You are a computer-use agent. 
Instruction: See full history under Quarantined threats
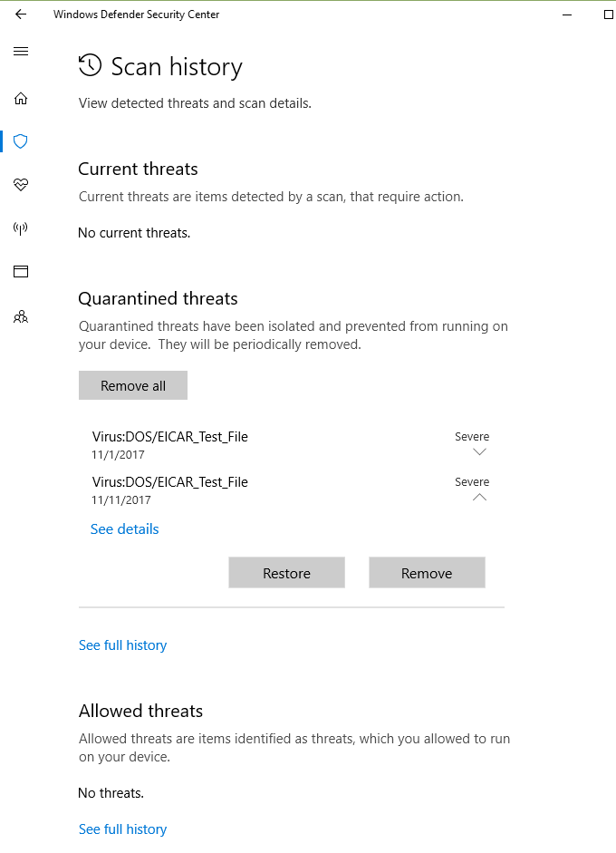(123, 645)
